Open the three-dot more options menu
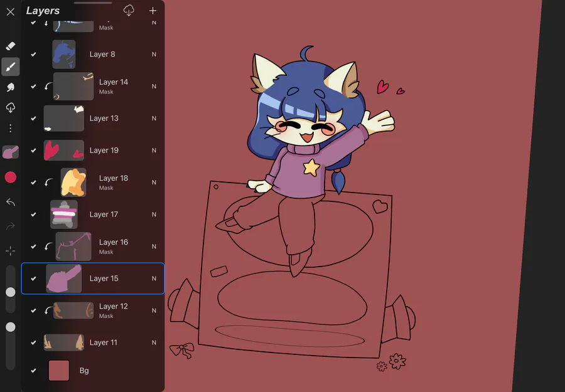This screenshot has height=392, width=565. (11, 128)
